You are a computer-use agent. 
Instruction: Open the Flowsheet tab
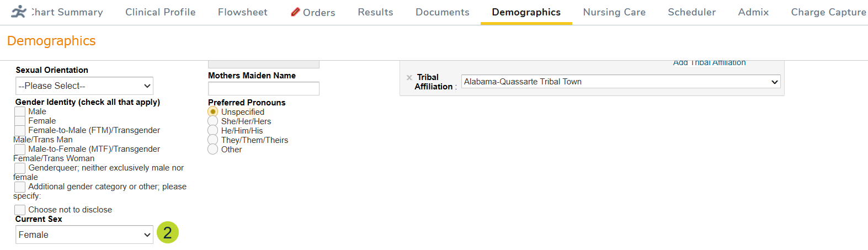click(x=242, y=12)
